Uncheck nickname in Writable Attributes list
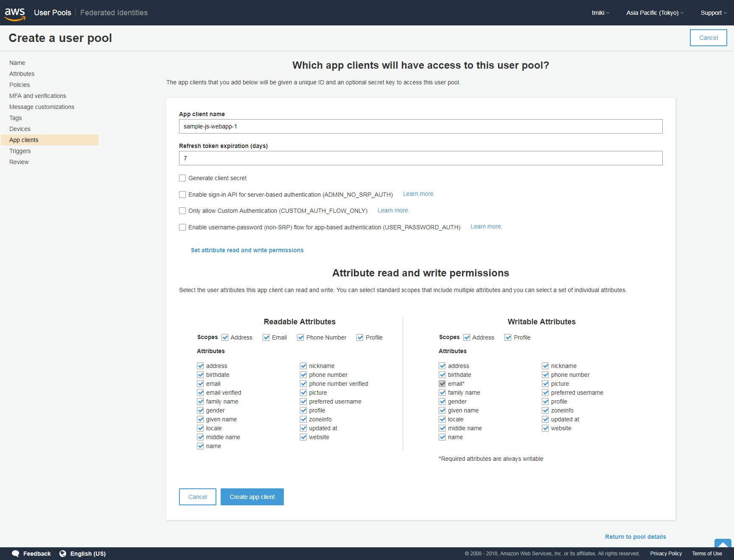This screenshot has width=734, height=560. pos(545,366)
